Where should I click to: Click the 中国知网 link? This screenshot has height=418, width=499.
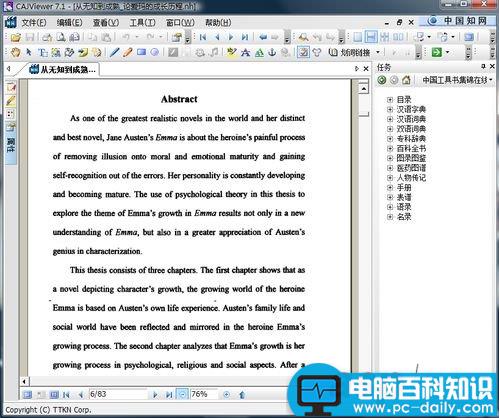458,21
